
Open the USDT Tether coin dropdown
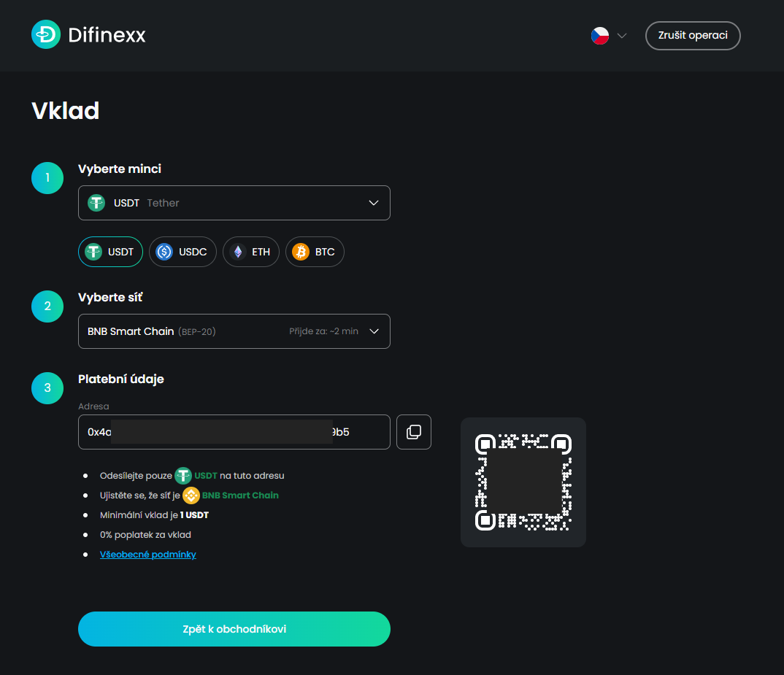point(234,203)
